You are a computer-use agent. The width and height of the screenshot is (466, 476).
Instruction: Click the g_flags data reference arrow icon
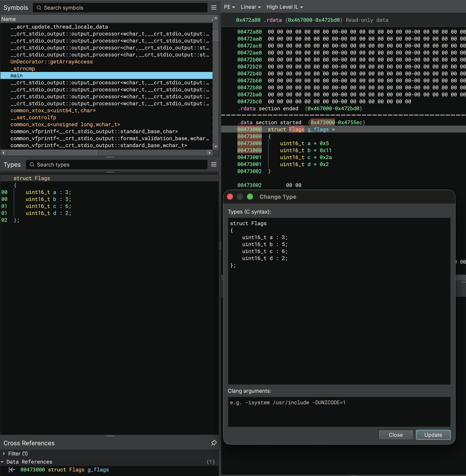pyautogui.click(x=12, y=470)
